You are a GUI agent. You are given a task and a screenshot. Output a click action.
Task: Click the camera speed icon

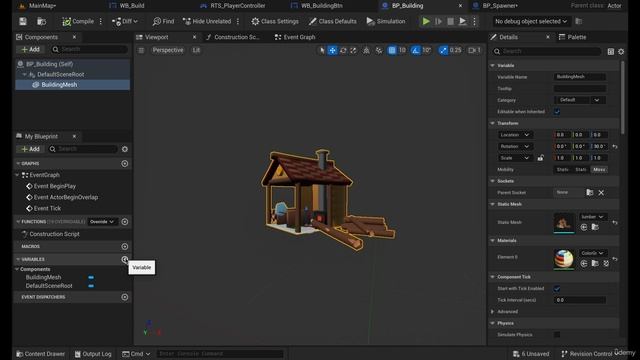pyautogui.click(x=474, y=50)
